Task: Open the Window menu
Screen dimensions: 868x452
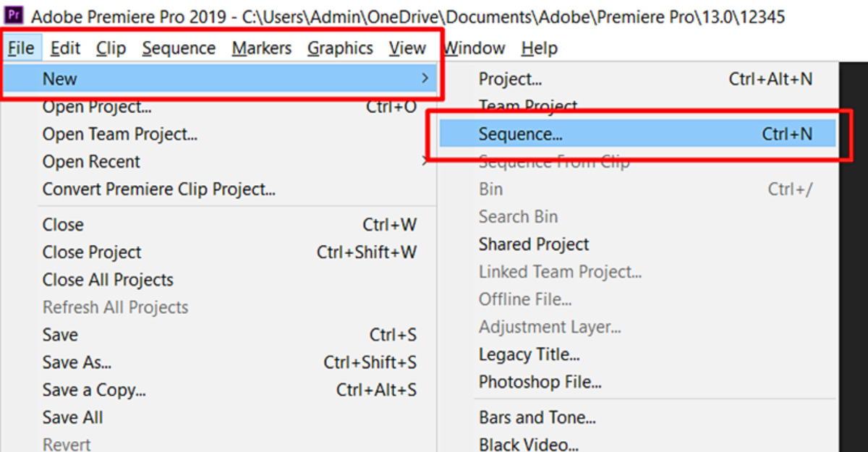Action: (473, 48)
